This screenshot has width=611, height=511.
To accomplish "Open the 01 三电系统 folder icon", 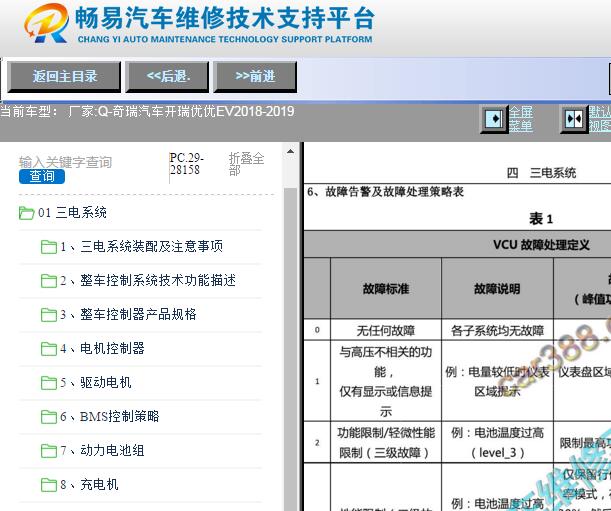I will (x=26, y=213).
